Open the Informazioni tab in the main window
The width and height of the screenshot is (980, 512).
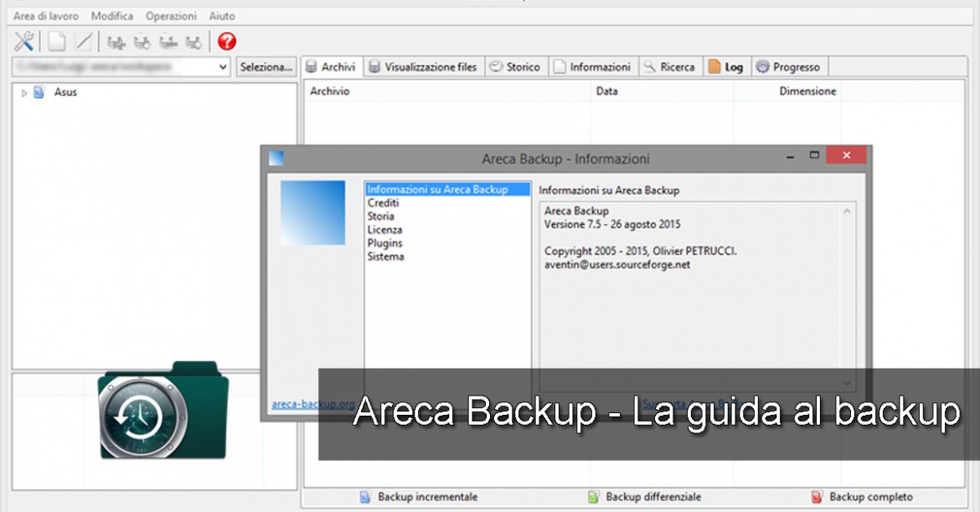click(x=593, y=67)
